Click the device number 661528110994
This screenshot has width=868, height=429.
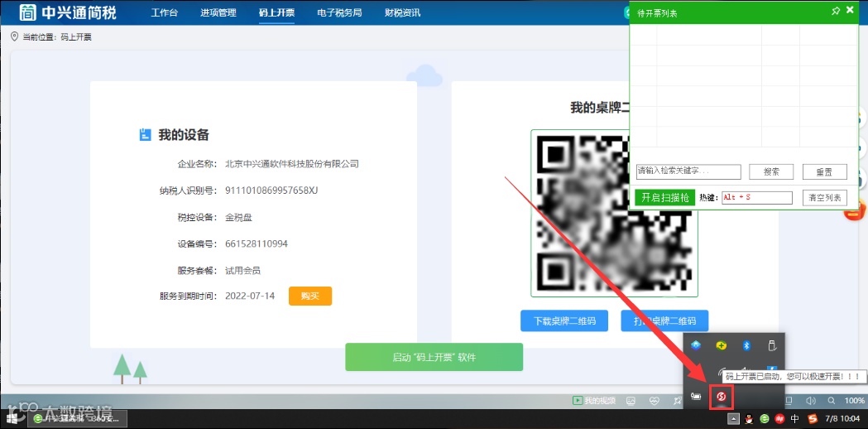[257, 243]
